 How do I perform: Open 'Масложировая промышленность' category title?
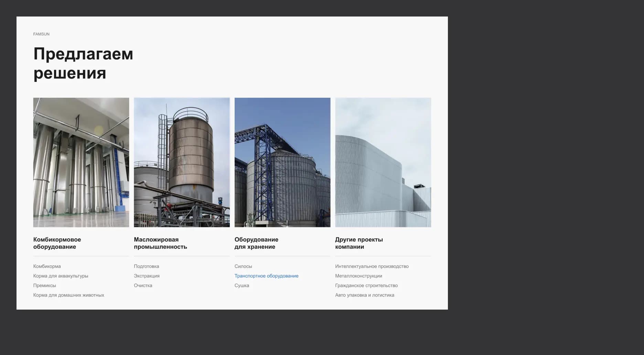(x=160, y=243)
